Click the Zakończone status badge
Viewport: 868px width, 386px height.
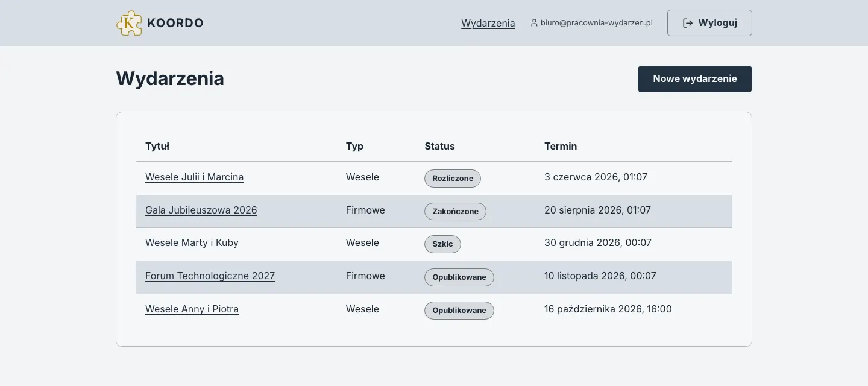click(455, 211)
